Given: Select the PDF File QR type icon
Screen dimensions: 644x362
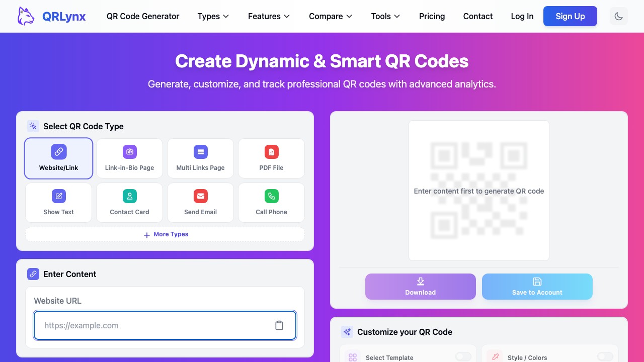Looking at the screenshot, I should tap(271, 151).
